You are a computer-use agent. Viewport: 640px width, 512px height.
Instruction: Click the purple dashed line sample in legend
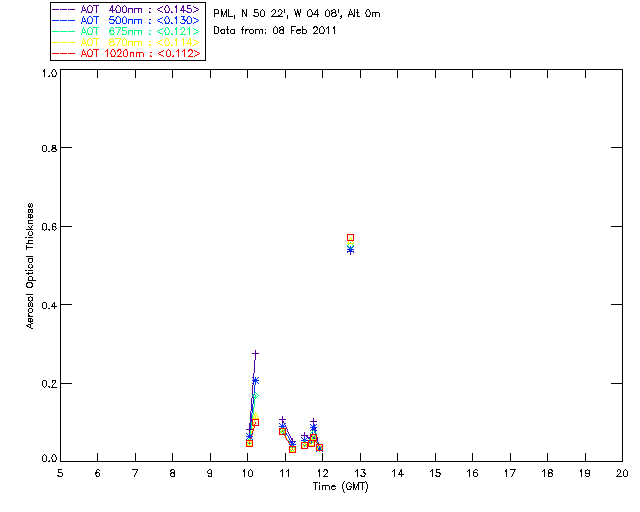coord(64,9)
